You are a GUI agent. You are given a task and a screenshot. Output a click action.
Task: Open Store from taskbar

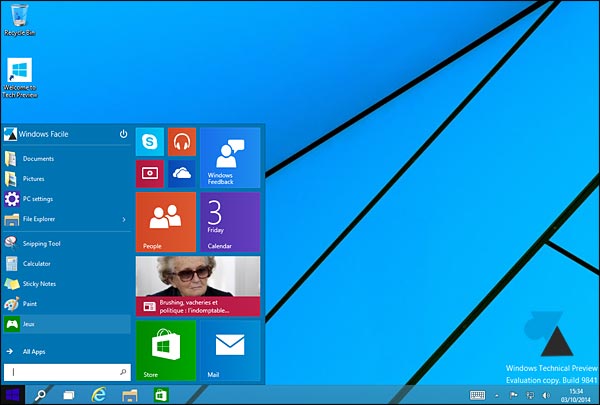(x=161, y=395)
